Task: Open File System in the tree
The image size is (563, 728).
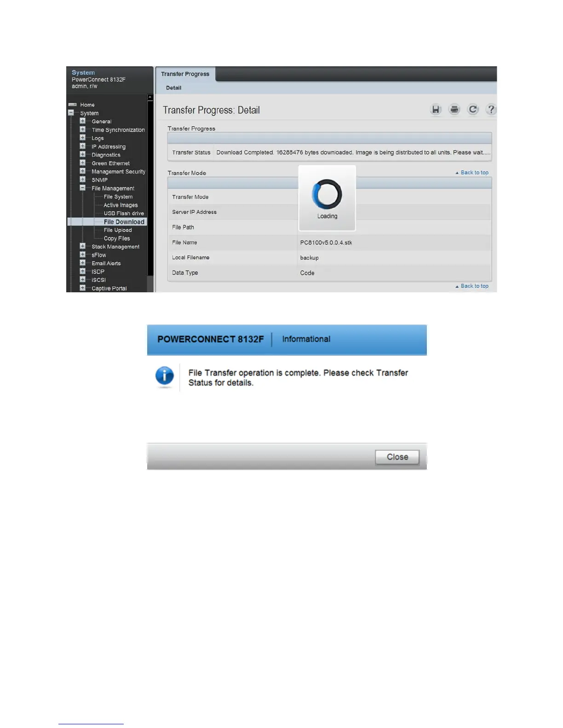Action: 118,197
